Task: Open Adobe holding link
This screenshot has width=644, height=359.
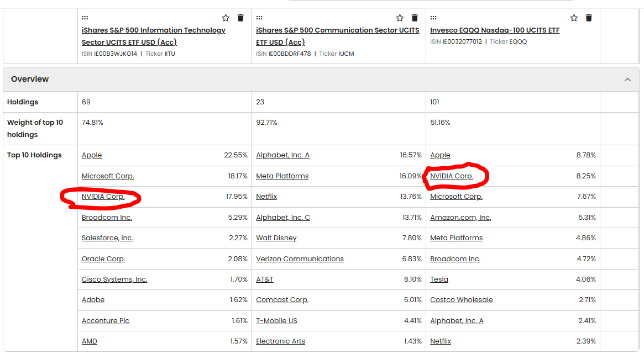Action: (93, 300)
